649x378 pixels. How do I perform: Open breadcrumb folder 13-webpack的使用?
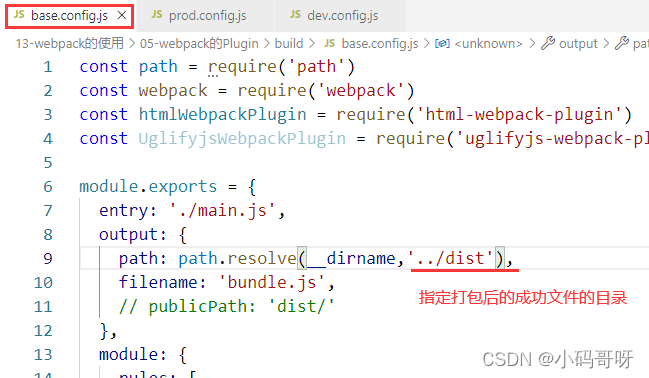click(x=70, y=43)
